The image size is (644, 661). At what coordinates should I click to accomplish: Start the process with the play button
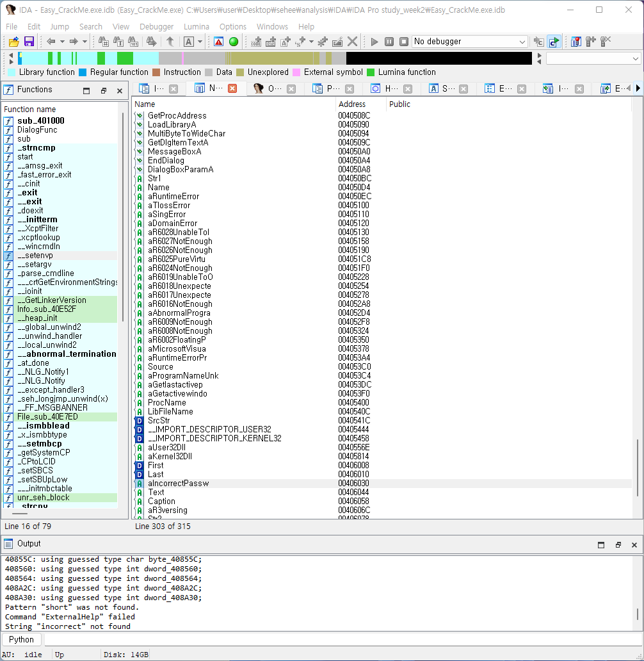(x=374, y=42)
